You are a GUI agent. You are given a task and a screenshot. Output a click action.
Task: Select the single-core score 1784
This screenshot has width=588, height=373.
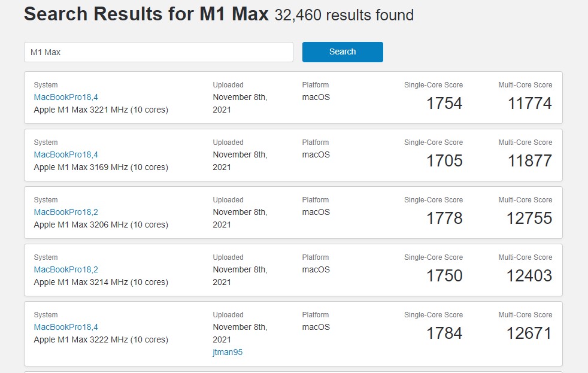444,333
